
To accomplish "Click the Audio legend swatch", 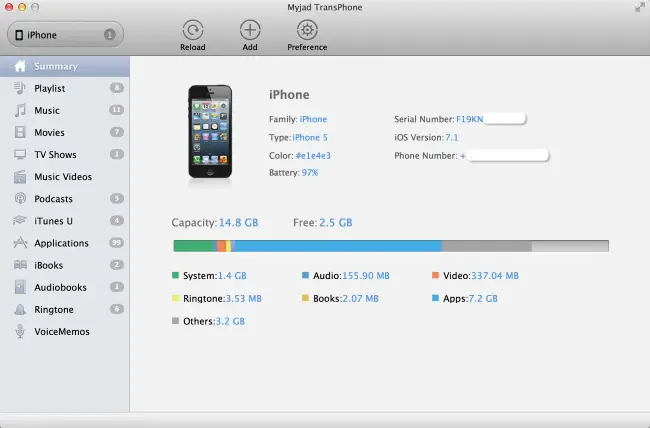I will 306,275.
